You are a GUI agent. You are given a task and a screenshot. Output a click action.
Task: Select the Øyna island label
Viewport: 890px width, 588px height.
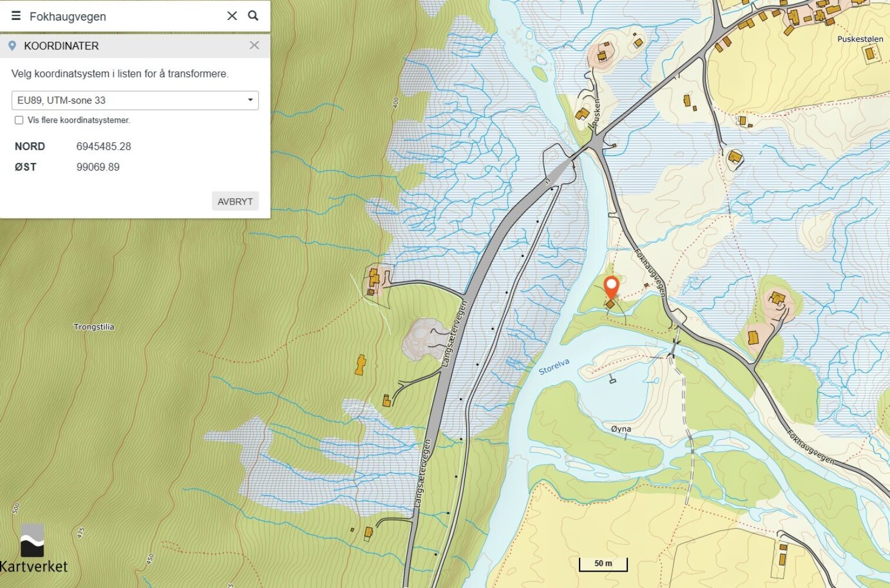pyautogui.click(x=621, y=429)
